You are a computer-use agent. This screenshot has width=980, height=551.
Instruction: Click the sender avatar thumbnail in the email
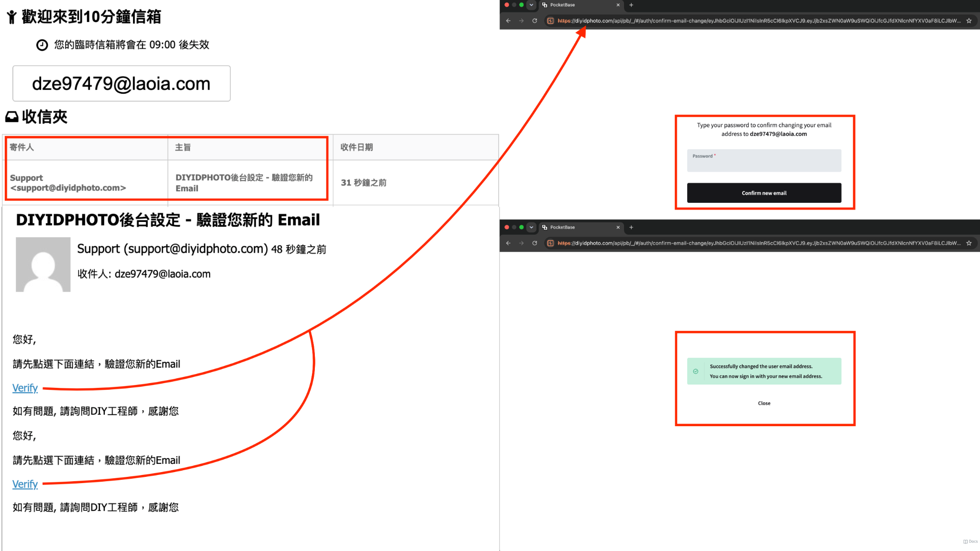click(x=43, y=264)
